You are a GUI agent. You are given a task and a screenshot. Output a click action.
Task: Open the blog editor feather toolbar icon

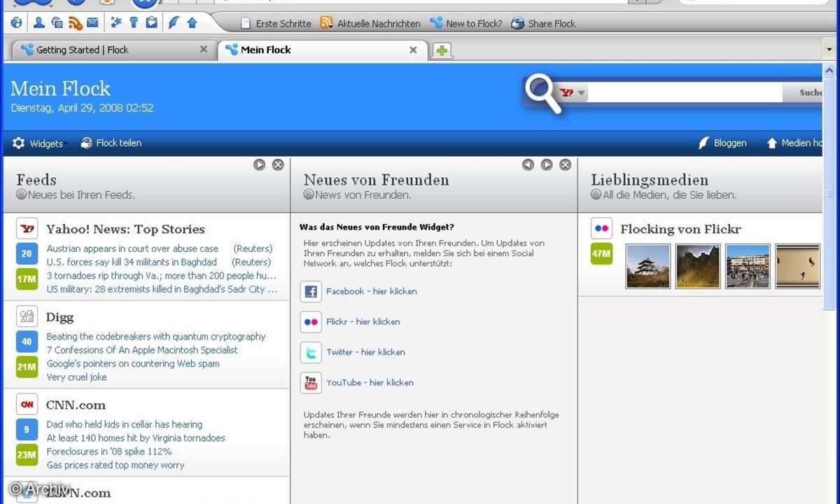174,23
